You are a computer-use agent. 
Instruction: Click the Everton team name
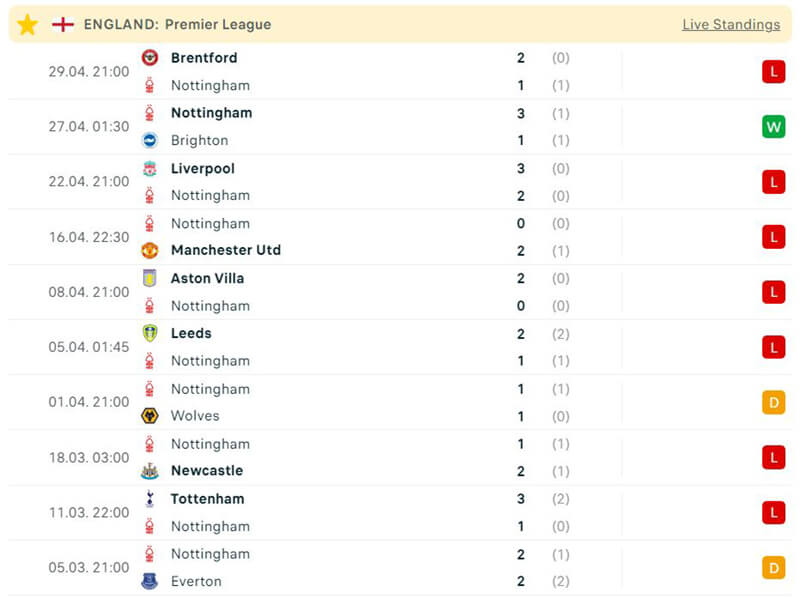[196, 581]
